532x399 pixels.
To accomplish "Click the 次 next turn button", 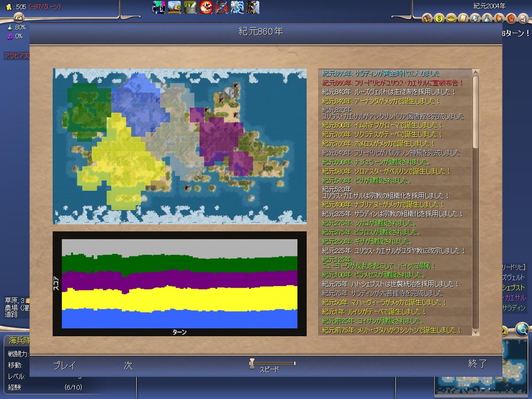I will 128,365.
